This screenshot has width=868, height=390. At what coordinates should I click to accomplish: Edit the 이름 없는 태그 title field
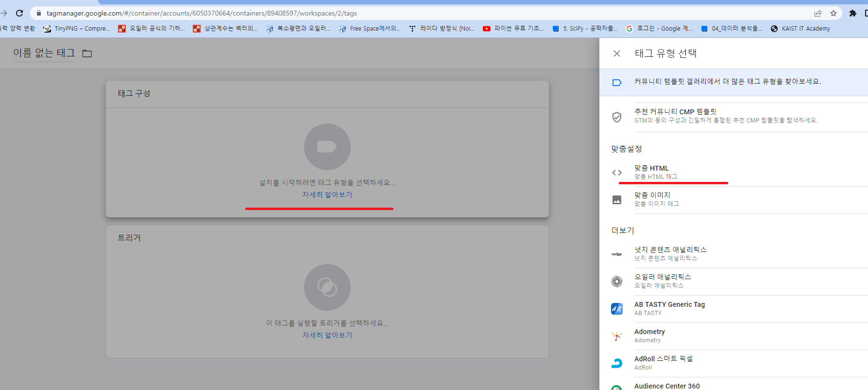tap(44, 53)
